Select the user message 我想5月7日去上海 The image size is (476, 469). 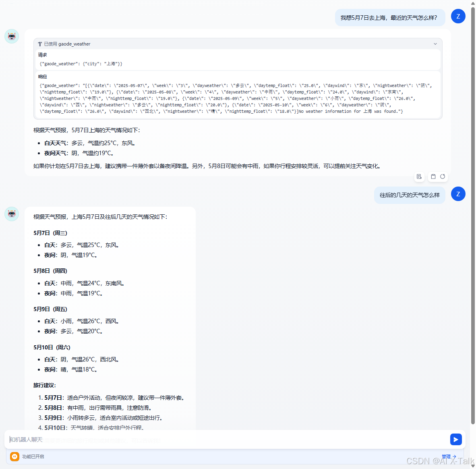tap(390, 18)
